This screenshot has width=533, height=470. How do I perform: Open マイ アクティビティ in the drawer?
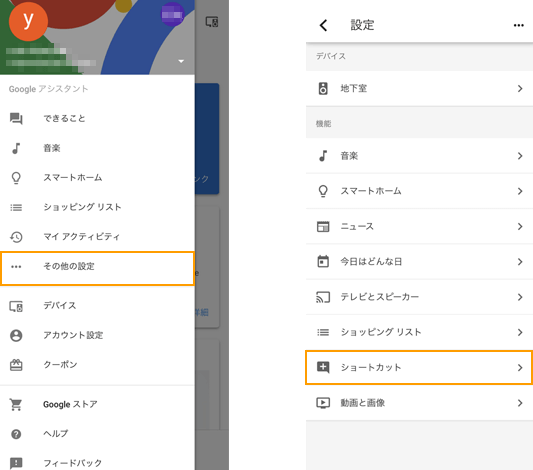pos(97,237)
